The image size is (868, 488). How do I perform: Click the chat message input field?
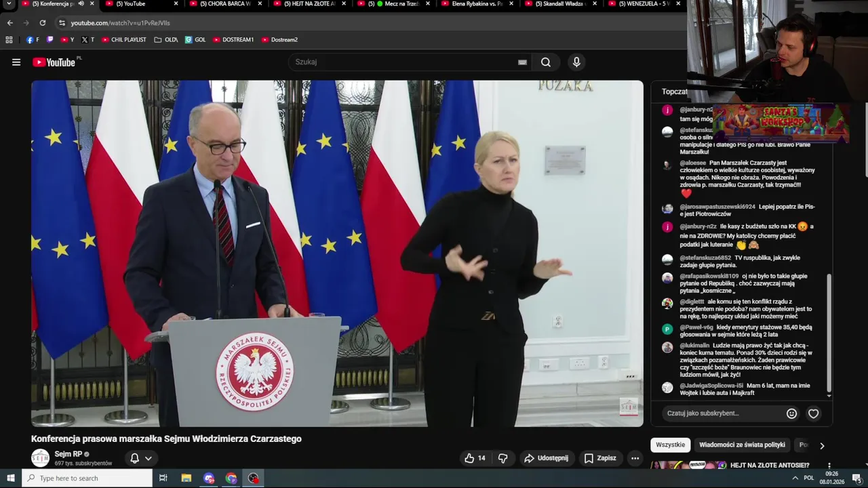(x=723, y=413)
